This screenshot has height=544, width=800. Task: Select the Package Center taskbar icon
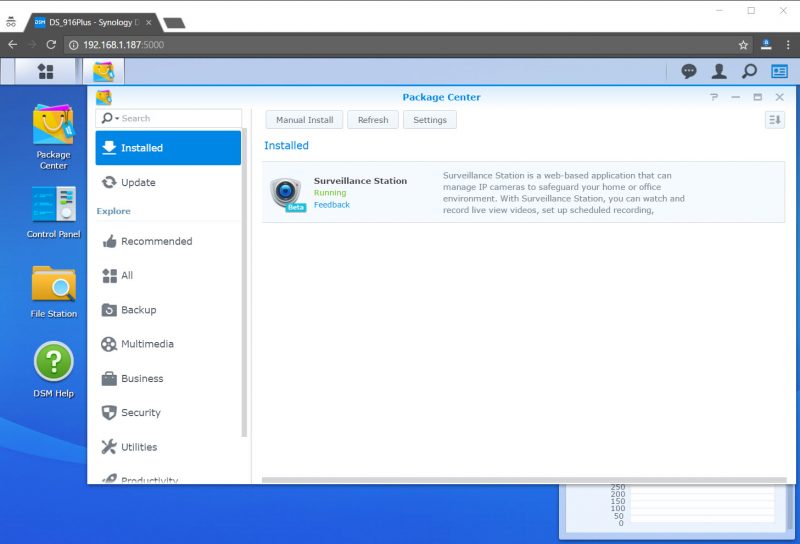click(x=104, y=71)
